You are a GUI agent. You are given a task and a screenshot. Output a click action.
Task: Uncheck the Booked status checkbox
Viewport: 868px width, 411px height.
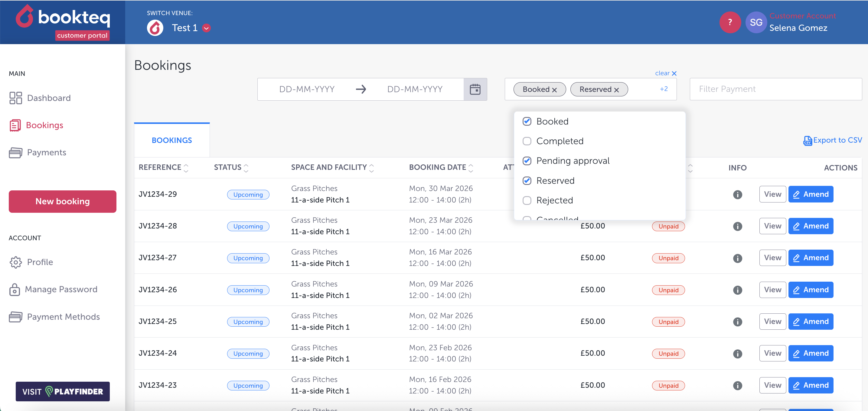(x=527, y=121)
